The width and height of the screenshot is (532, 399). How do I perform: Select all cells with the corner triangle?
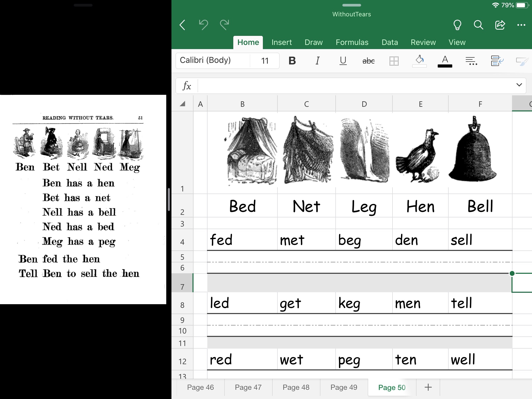(182, 103)
